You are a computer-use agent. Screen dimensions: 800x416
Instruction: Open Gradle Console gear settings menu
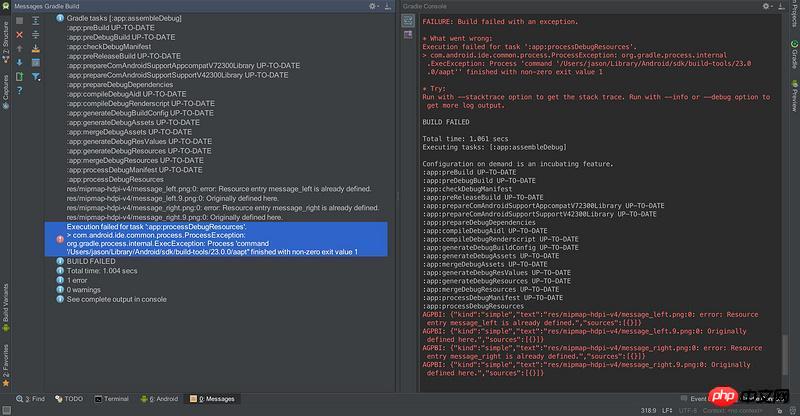click(x=766, y=6)
